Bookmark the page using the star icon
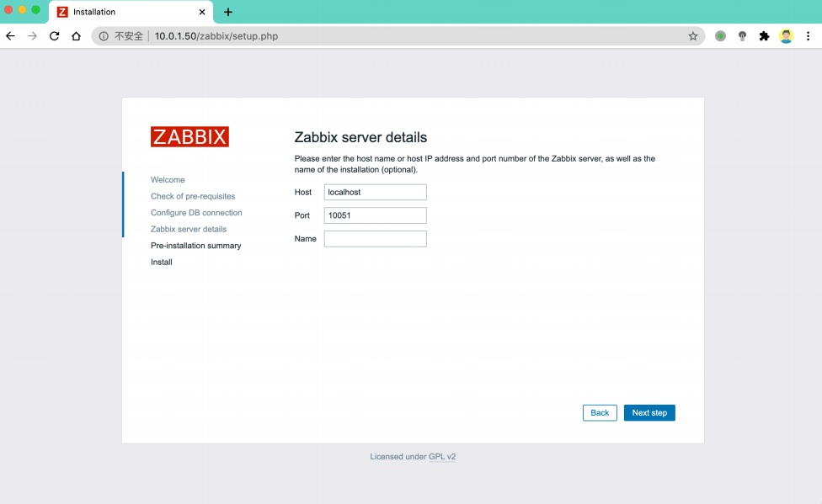The height and width of the screenshot is (504, 822). [693, 36]
